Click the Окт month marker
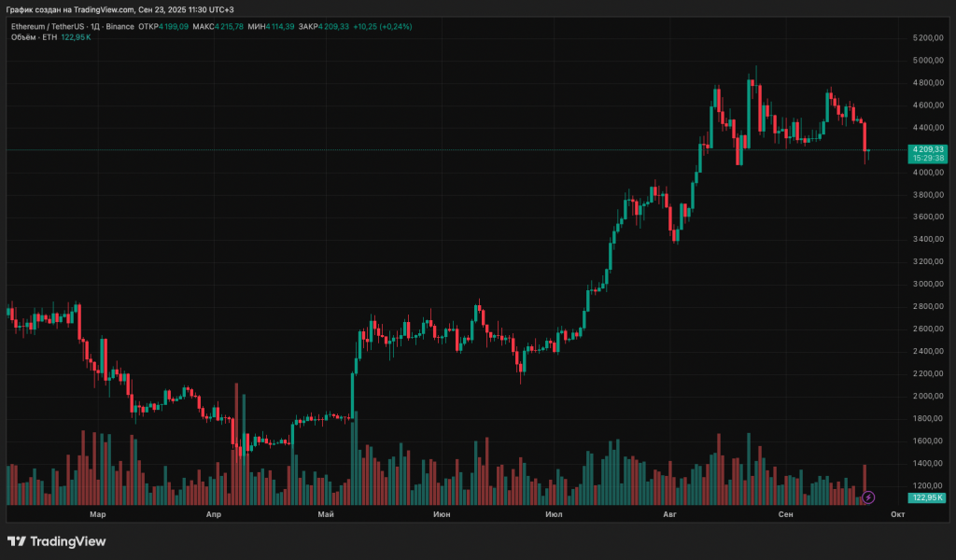 pyautogui.click(x=897, y=514)
